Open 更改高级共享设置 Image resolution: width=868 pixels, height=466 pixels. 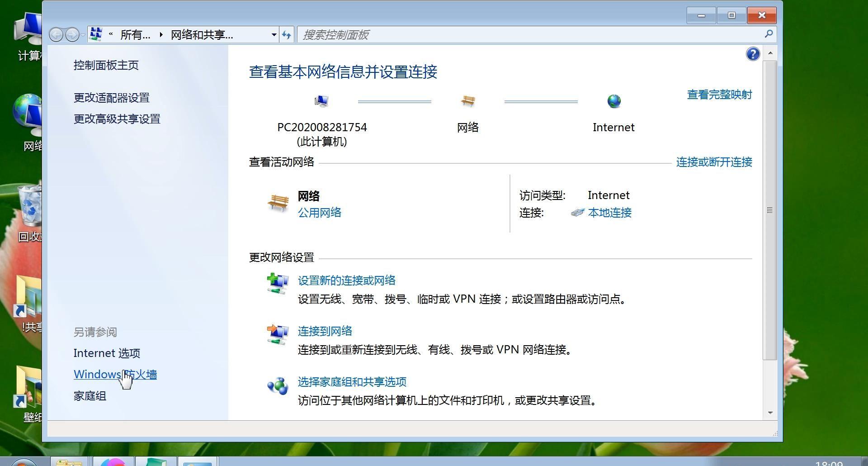(117, 119)
